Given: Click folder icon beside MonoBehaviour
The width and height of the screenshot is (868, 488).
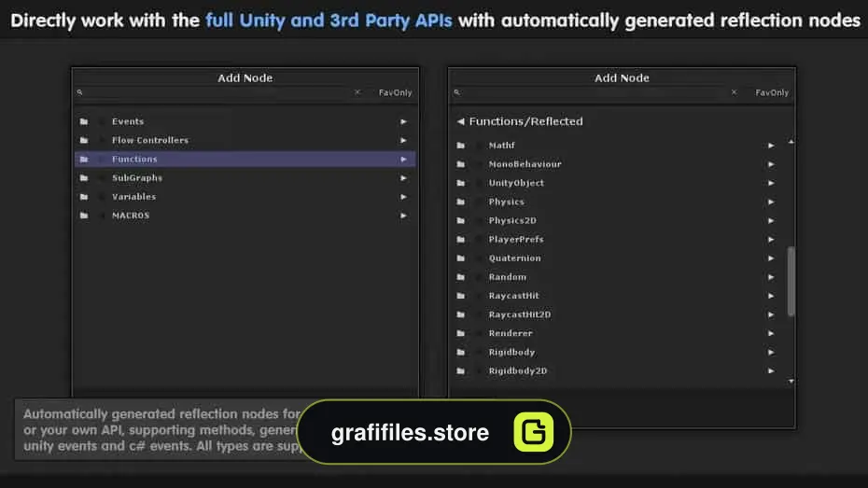Looking at the screenshot, I should coord(460,164).
